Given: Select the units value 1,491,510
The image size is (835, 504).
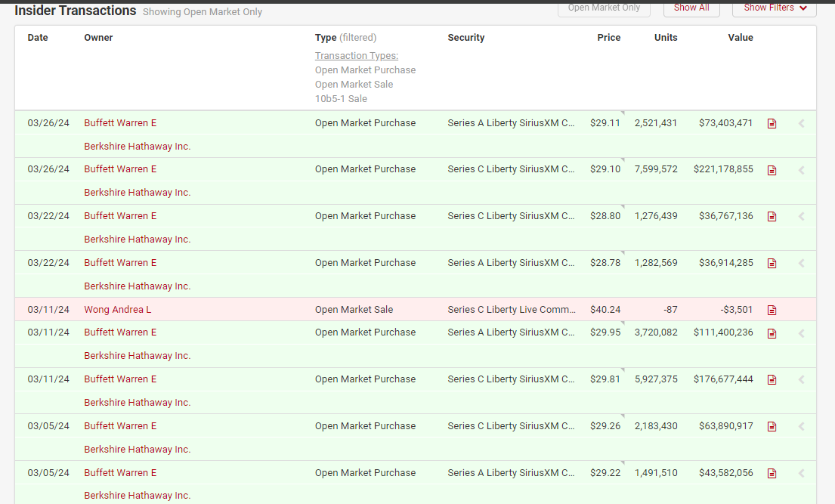Looking at the screenshot, I should click(656, 472).
